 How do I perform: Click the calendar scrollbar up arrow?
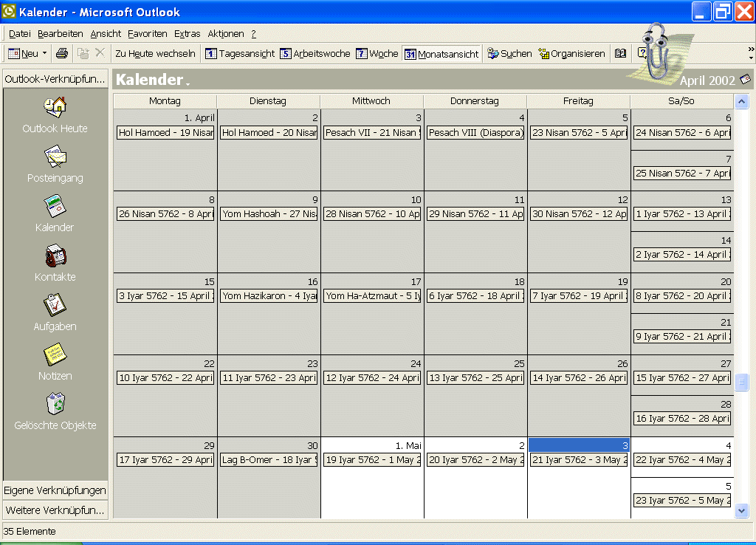(x=741, y=101)
